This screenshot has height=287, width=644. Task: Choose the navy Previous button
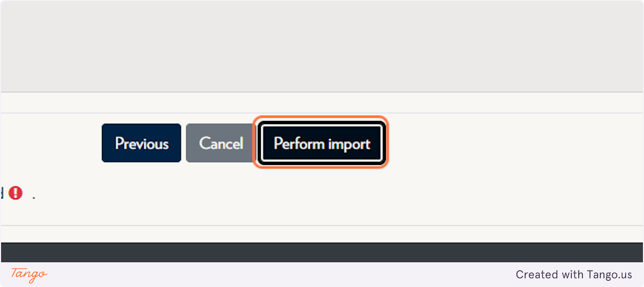141,143
